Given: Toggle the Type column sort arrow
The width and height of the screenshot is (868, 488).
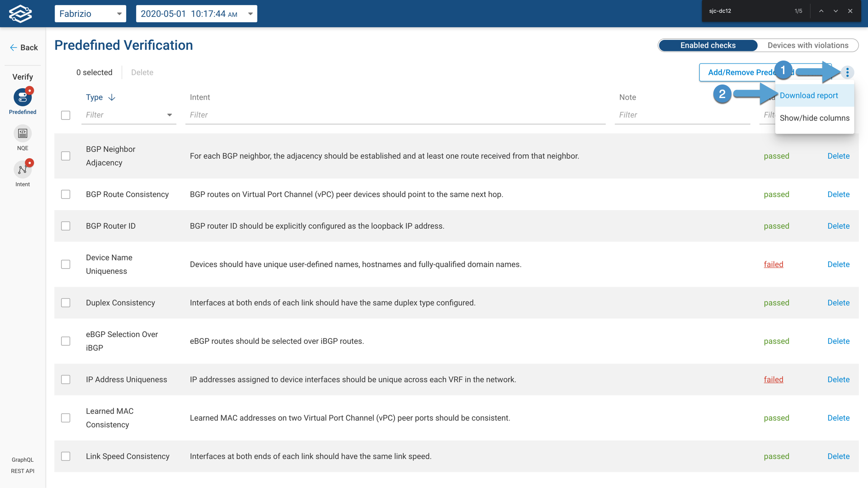Looking at the screenshot, I should [112, 97].
